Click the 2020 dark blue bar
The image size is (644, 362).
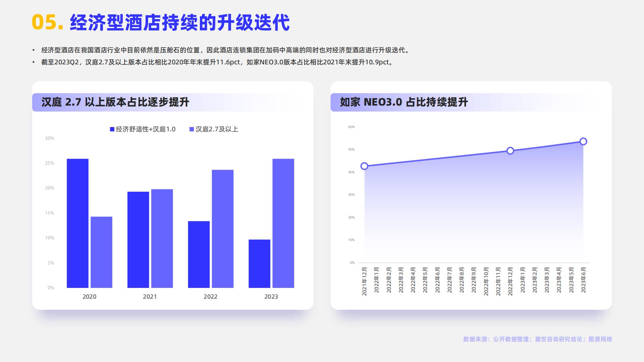77,223
